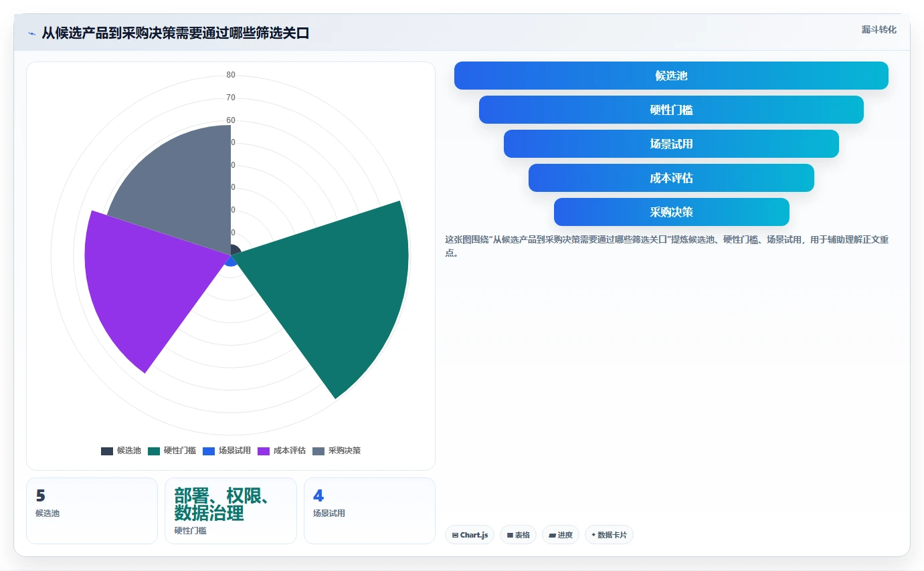The width and height of the screenshot is (924, 571).
Task: Click the lightning icon beside the title
Action: [x=31, y=33]
